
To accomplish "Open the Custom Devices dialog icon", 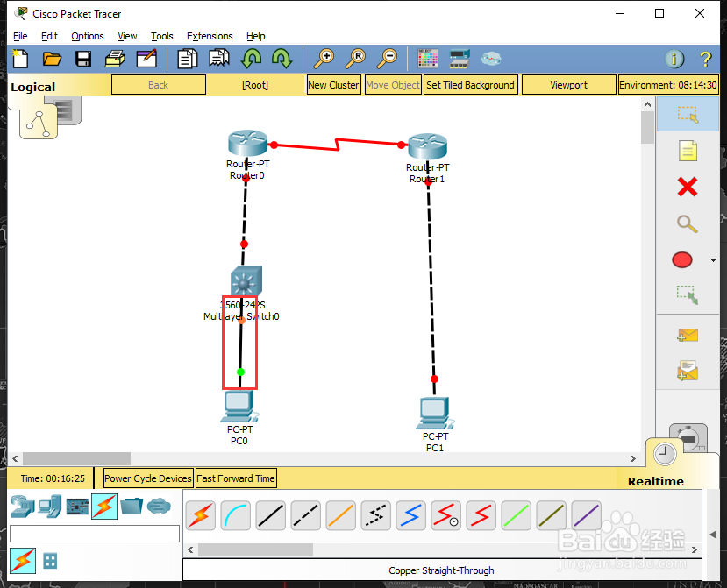I will [x=460, y=59].
